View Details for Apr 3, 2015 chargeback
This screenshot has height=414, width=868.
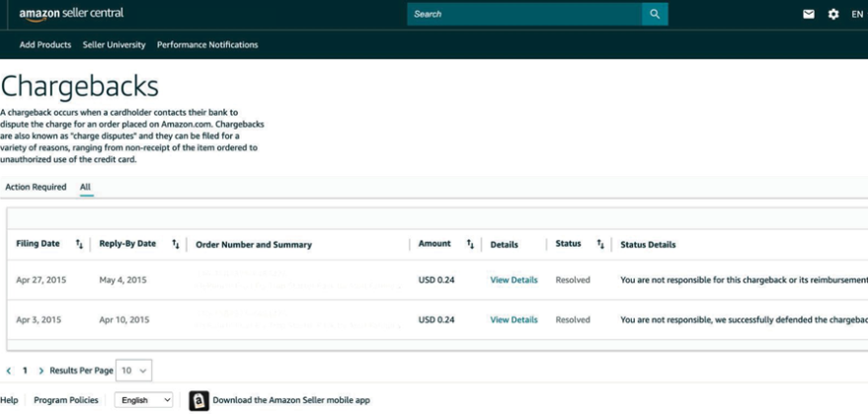coord(513,320)
